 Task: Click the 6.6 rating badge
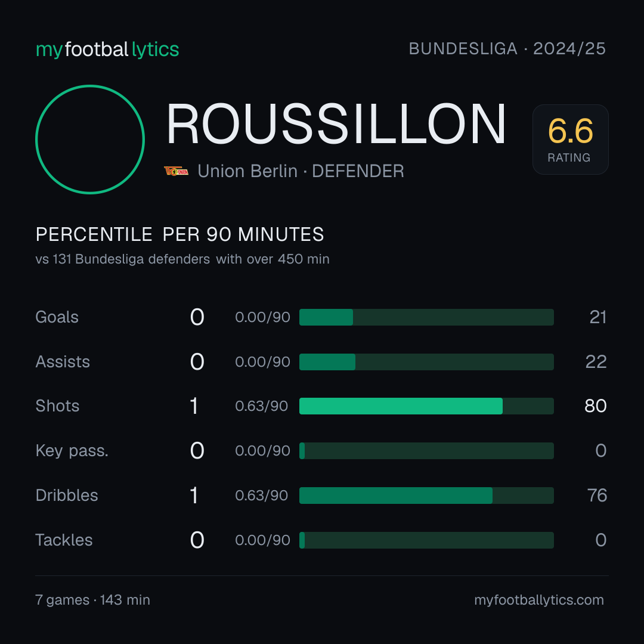point(571,139)
